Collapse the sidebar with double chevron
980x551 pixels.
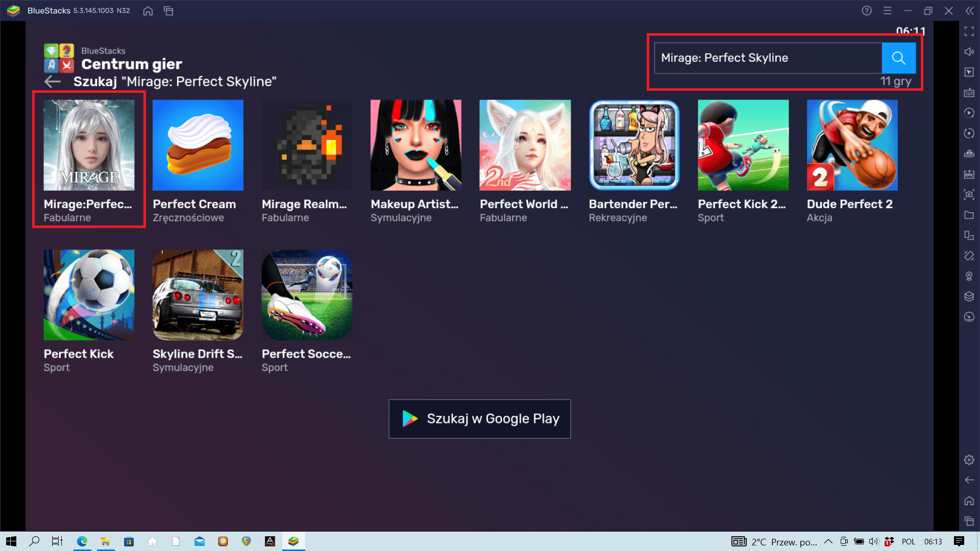969,11
